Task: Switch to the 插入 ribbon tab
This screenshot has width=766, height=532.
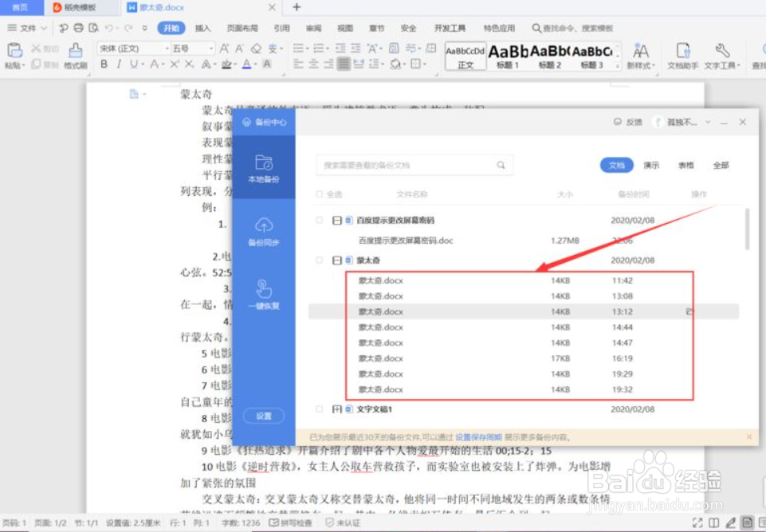Action: (x=202, y=29)
